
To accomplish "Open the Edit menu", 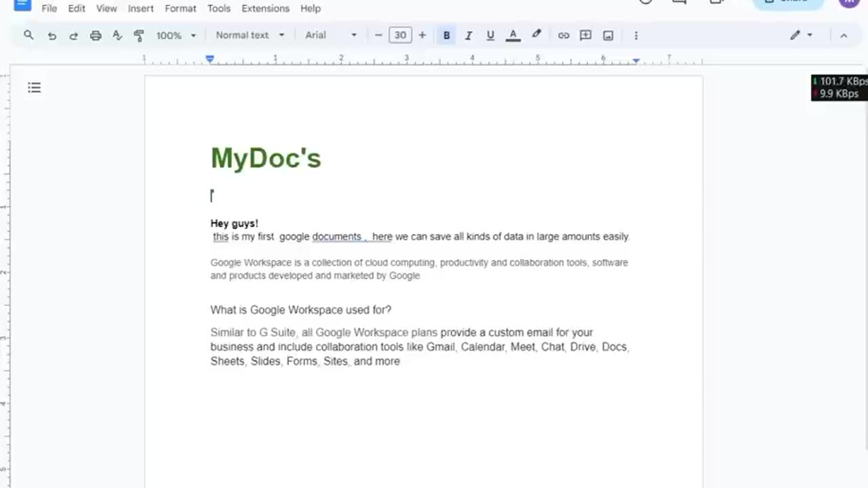I will (76, 9).
